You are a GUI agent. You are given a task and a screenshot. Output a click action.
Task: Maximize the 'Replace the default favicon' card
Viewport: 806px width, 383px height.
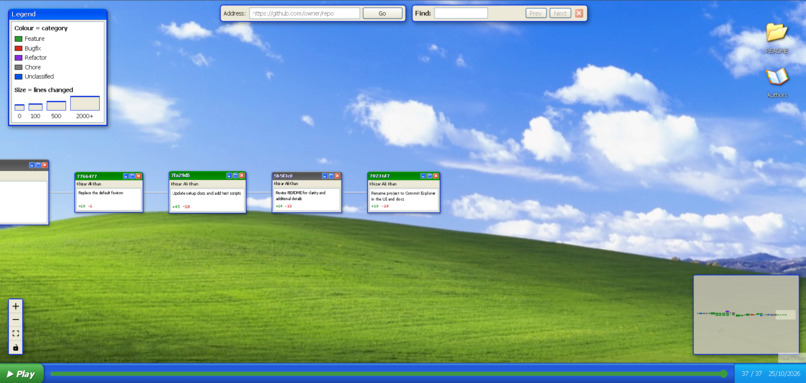coord(132,176)
